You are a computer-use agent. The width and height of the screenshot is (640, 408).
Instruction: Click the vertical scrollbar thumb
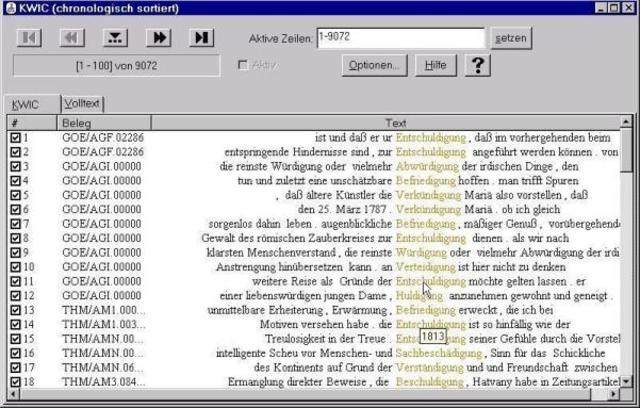click(x=626, y=149)
